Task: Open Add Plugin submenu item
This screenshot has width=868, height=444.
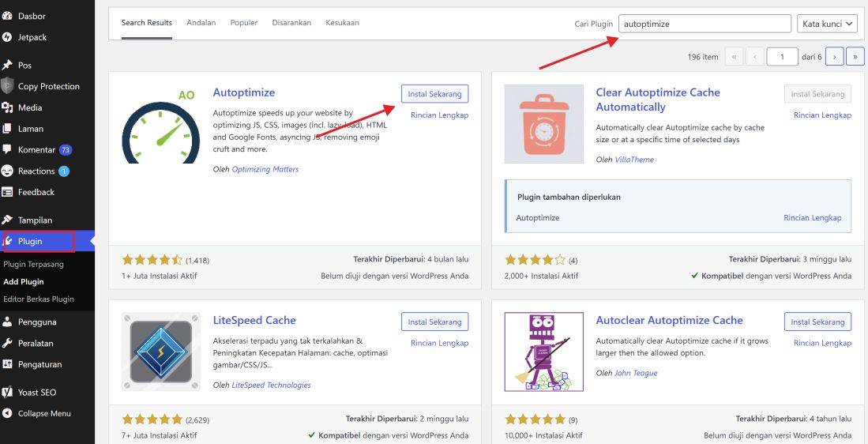Action: 23,281
